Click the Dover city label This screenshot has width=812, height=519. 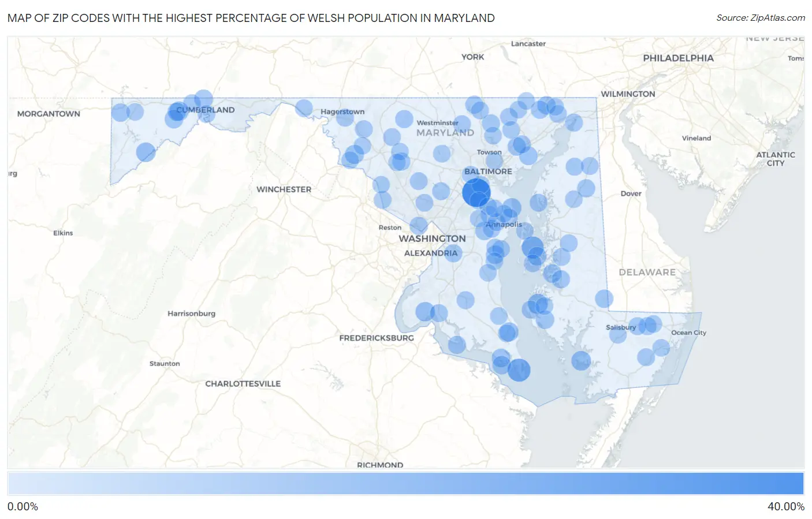pyautogui.click(x=631, y=193)
